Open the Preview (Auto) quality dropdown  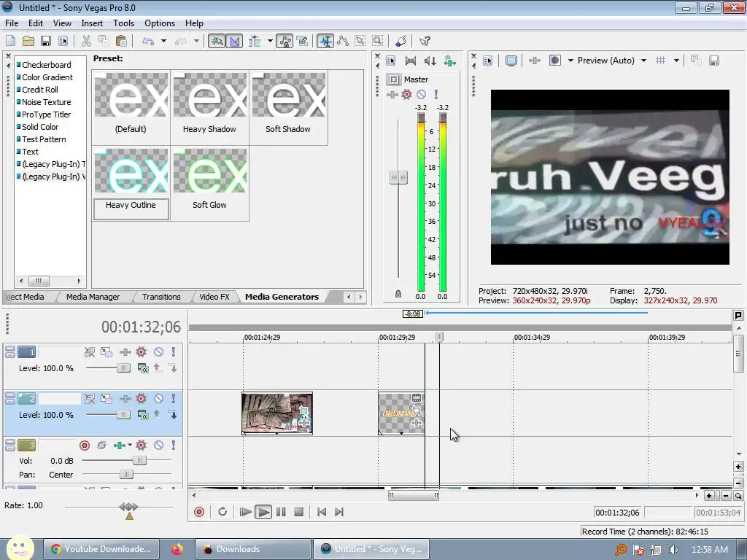(x=643, y=61)
